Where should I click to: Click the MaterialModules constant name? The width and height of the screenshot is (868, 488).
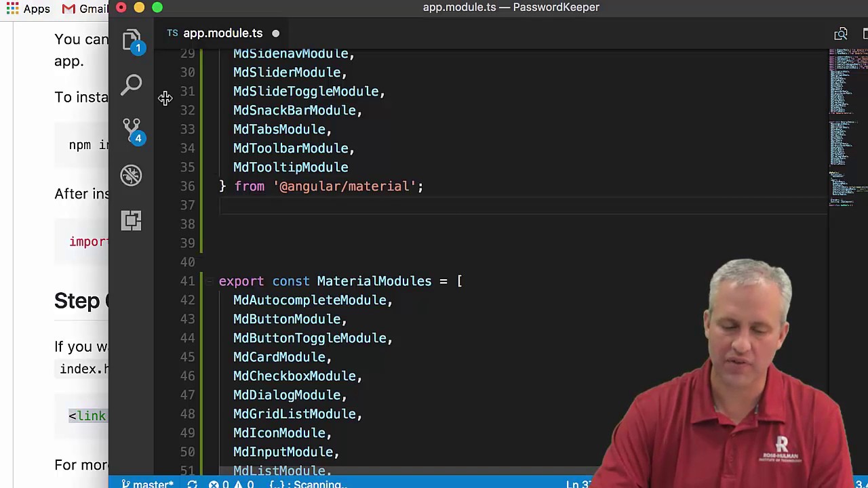click(374, 281)
